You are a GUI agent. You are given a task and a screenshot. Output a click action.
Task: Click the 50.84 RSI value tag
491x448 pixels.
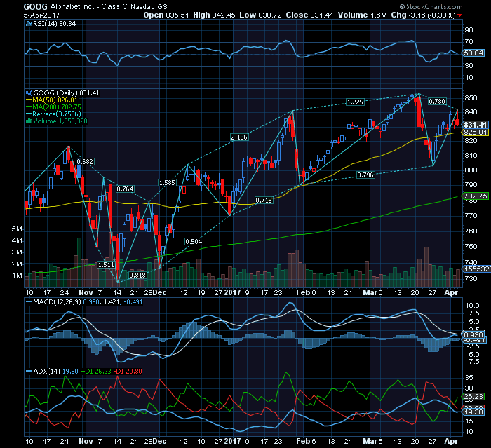pyautogui.click(x=473, y=53)
